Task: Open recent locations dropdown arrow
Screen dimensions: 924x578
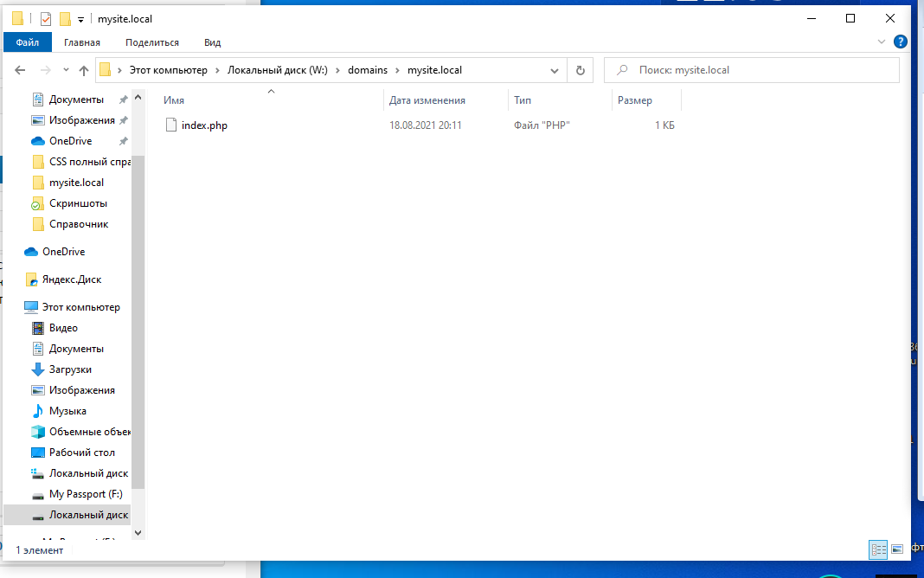Action: [66, 70]
